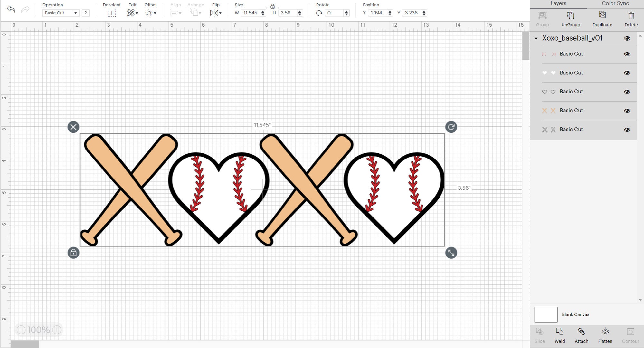Switch to the Color Sync tab
This screenshot has width=644, height=348.
615,3
